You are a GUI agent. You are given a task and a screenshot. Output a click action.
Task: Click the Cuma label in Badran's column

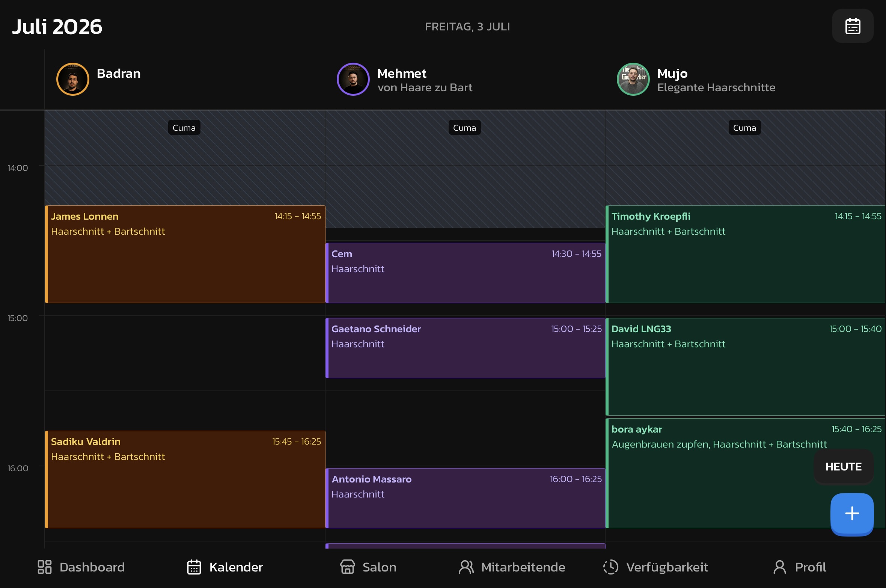pos(184,128)
